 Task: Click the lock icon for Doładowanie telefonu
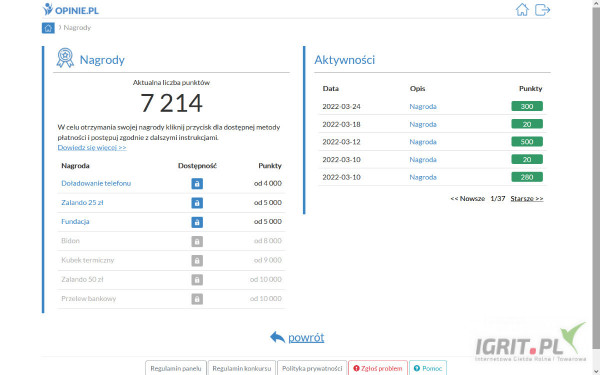(197, 184)
